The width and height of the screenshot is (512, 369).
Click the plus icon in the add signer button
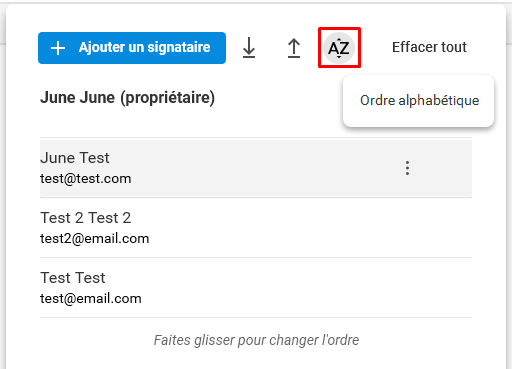[58, 48]
